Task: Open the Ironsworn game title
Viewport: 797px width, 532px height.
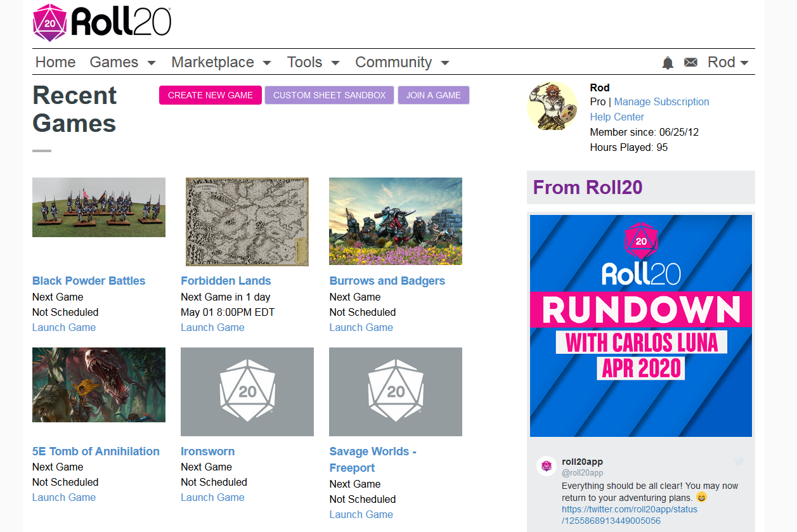Action: (208, 451)
